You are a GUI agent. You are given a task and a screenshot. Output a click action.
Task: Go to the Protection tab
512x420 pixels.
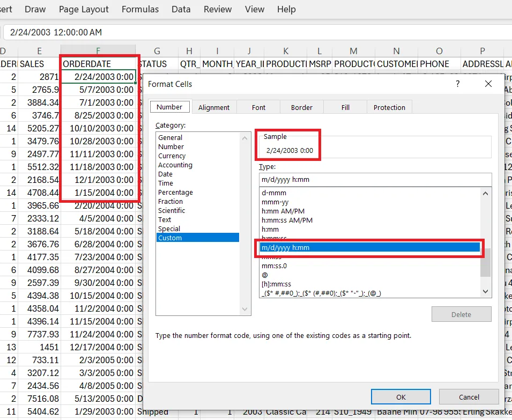point(389,107)
